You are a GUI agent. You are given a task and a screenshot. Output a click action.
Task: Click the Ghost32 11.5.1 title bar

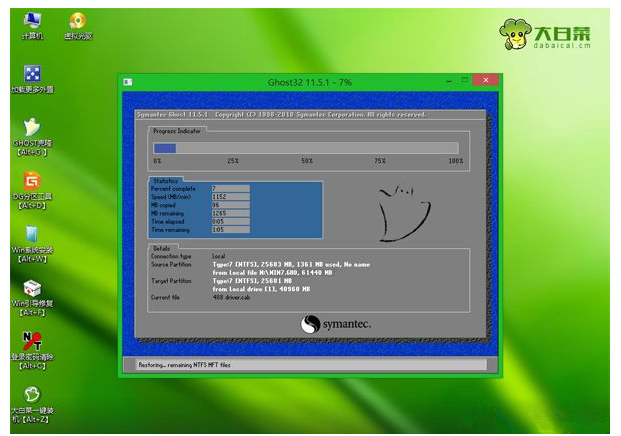point(300,79)
